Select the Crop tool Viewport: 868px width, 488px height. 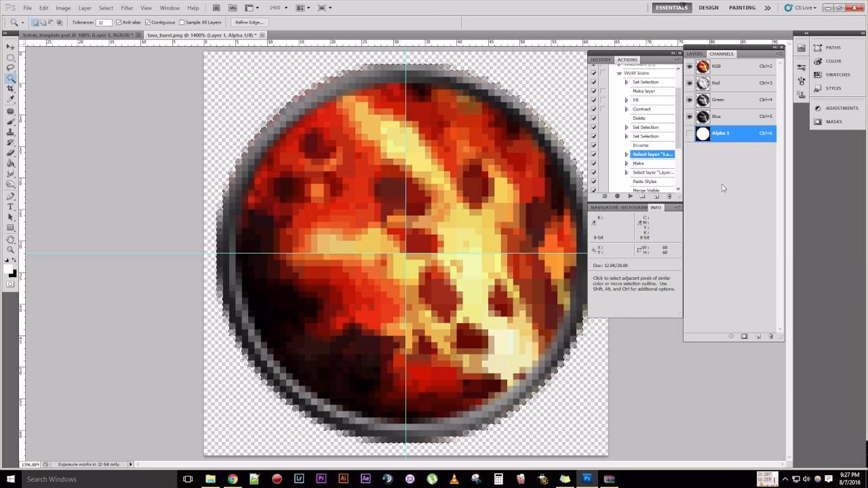[x=9, y=87]
